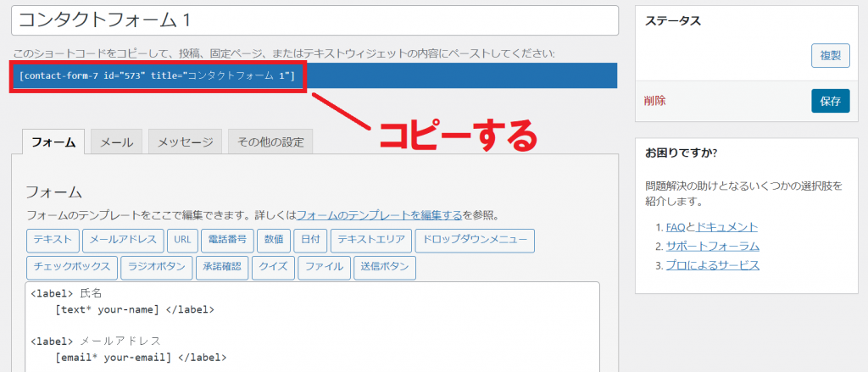Select the contact-form-7 shortcode text
The width and height of the screenshot is (868, 372).
pyautogui.click(x=157, y=75)
